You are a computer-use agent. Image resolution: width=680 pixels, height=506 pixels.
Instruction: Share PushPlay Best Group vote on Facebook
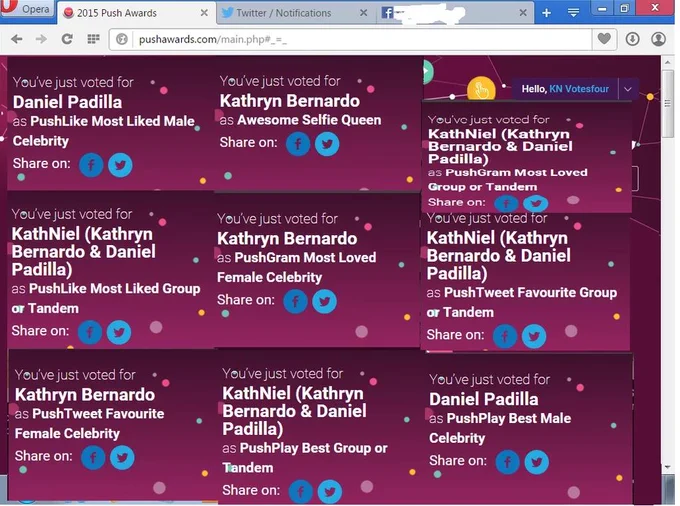click(x=301, y=491)
